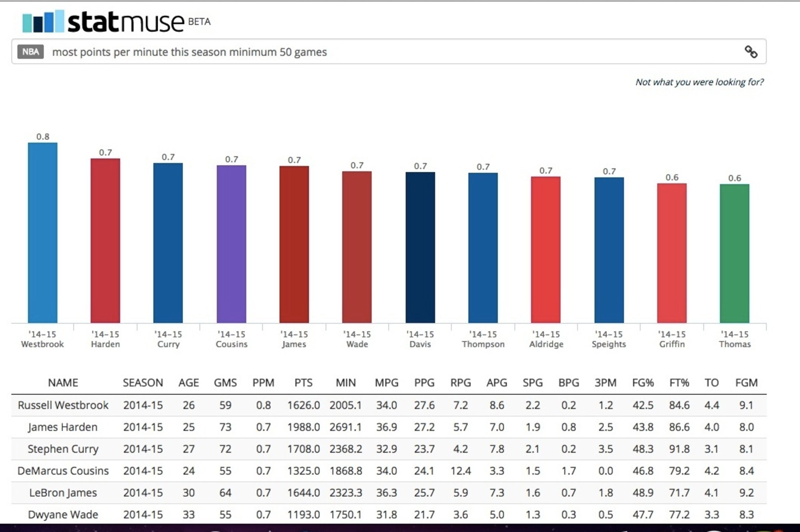
Task: Click James Harden in the table
Action: tap(63, 427)
